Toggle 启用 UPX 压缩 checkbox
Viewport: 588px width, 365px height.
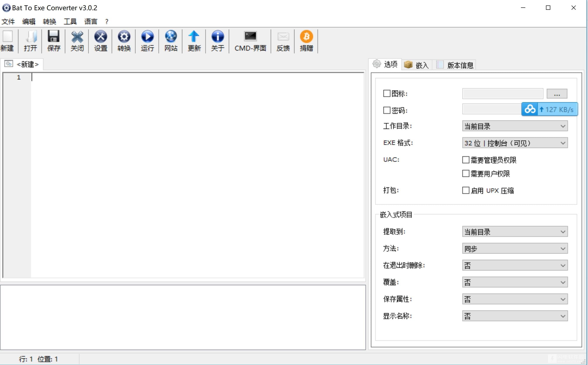tap(466, 191)
